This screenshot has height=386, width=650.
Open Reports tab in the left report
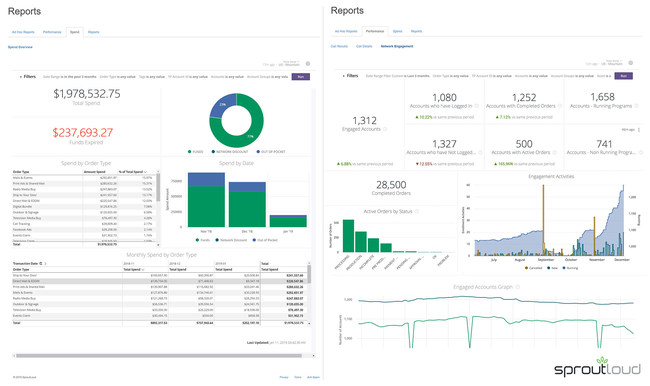(94, 32)
